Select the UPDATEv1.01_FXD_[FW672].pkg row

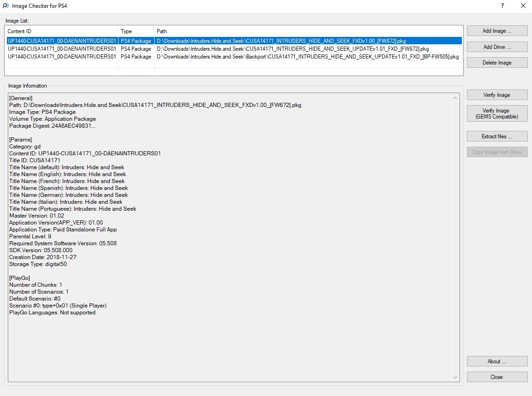coord(234,49)
